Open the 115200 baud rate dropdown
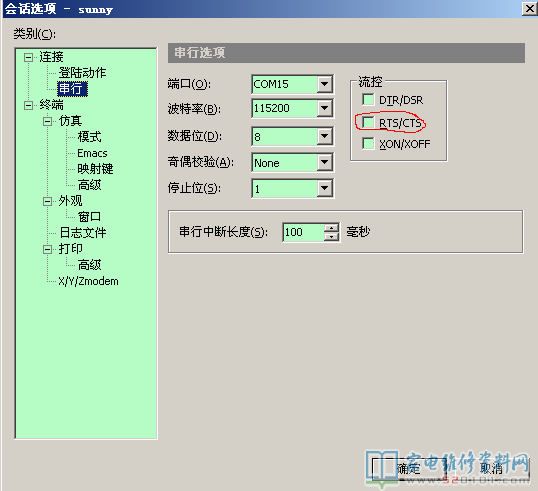 (324, 108)
